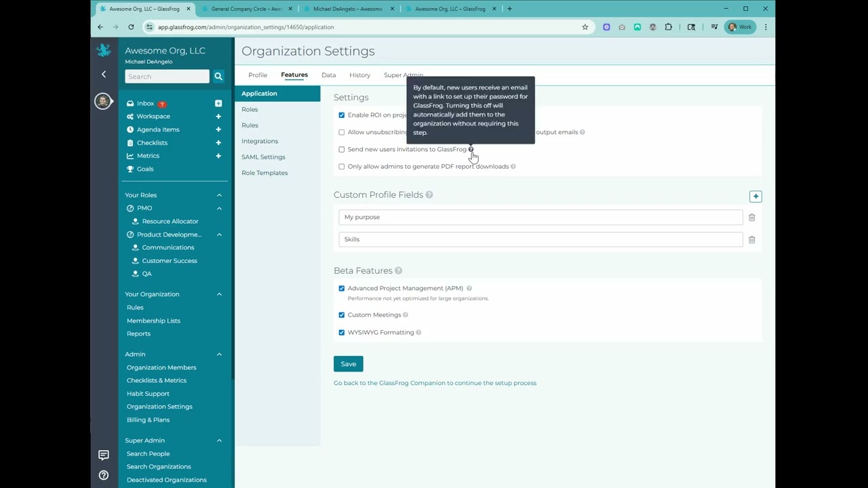Open the Resource Allocator role
The height and width of the screenshot is (488, 868).
[170, 222]
